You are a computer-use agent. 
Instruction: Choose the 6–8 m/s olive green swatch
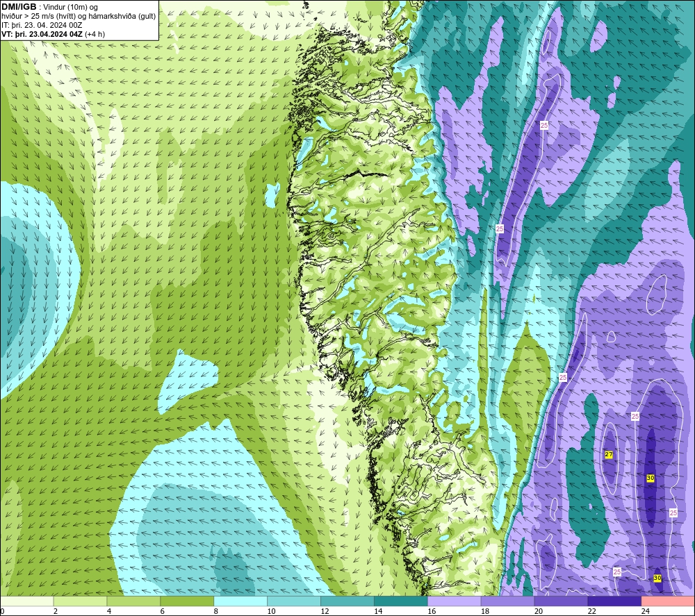(x=187, y=601)
